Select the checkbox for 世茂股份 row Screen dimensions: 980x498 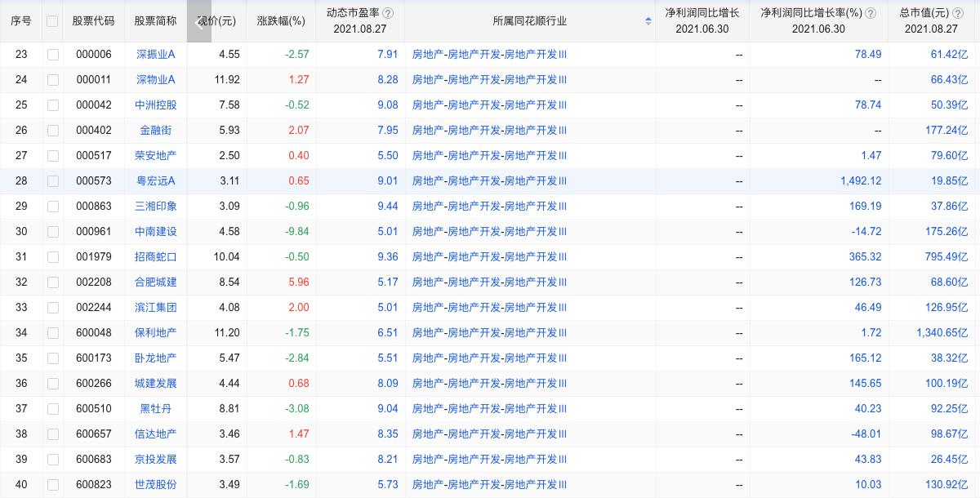point(52,484)
